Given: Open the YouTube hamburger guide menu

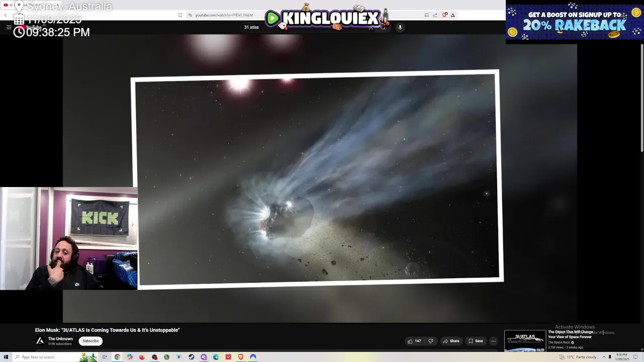Looking at the screenshot, I should click(9, 27).
